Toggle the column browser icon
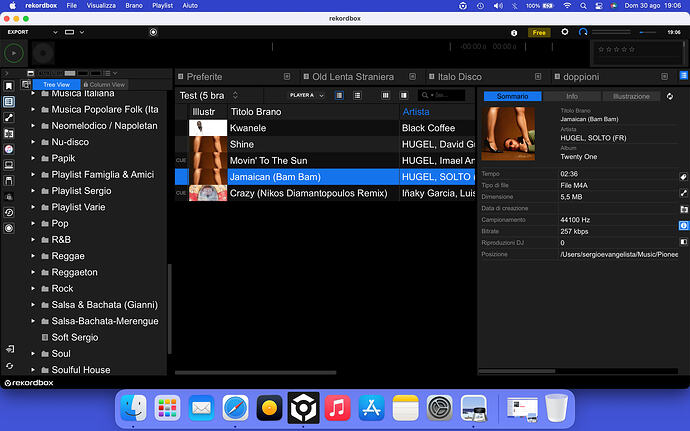Viewport: 690px width, 431px height. [x=385, y=95]
